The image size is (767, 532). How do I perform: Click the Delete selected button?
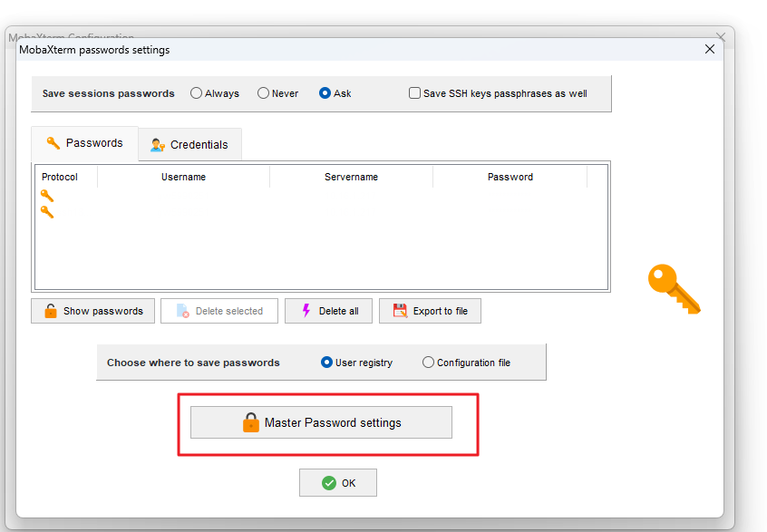(219, 311)
